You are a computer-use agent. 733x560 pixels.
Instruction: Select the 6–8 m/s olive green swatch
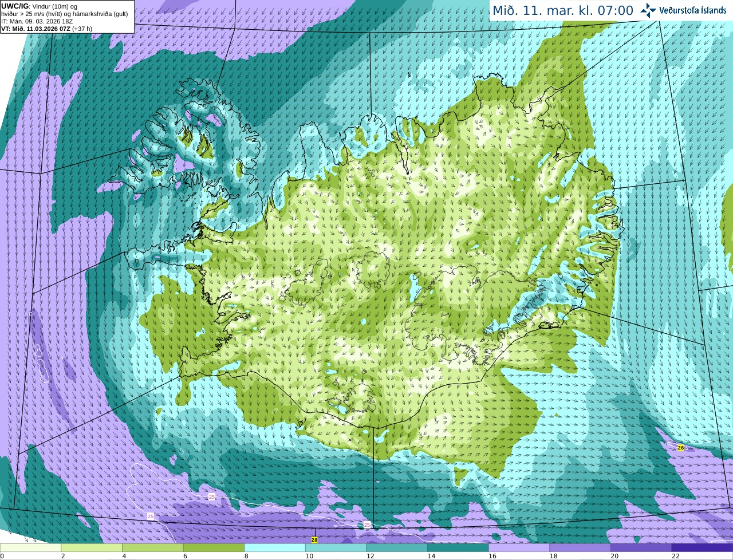(214, 547)
